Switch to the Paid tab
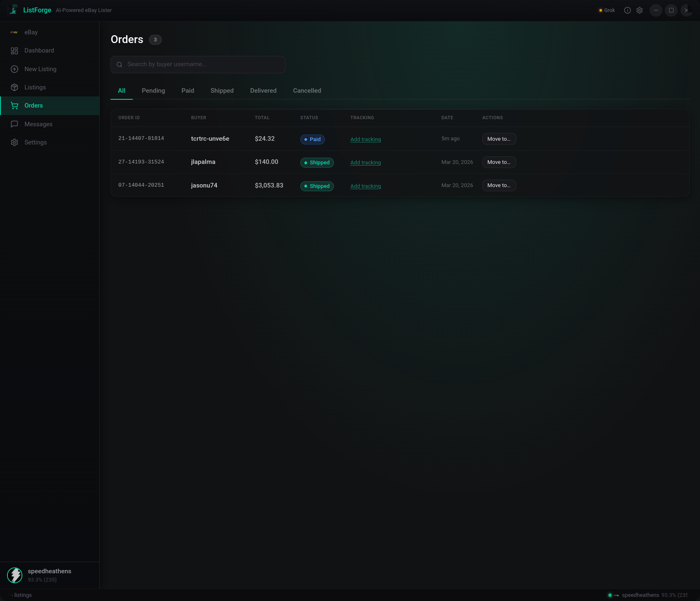This screenshot has width=700, height=601. [x=188, y=91]
